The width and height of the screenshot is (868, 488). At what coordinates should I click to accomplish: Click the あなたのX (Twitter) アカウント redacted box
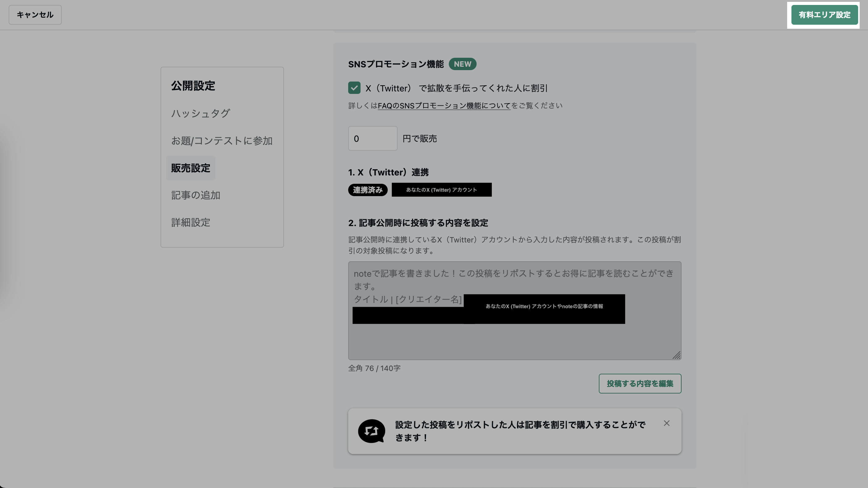tap(441, 190)
